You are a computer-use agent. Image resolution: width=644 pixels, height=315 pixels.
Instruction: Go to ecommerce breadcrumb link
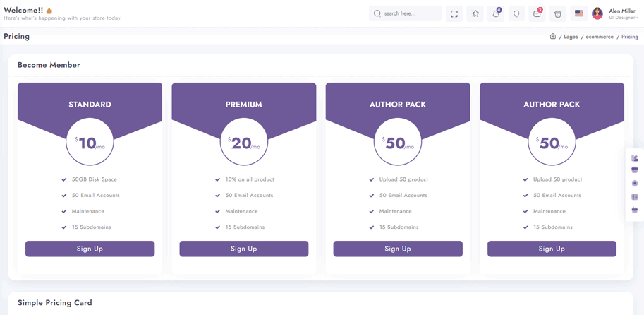tap(600, 37)
